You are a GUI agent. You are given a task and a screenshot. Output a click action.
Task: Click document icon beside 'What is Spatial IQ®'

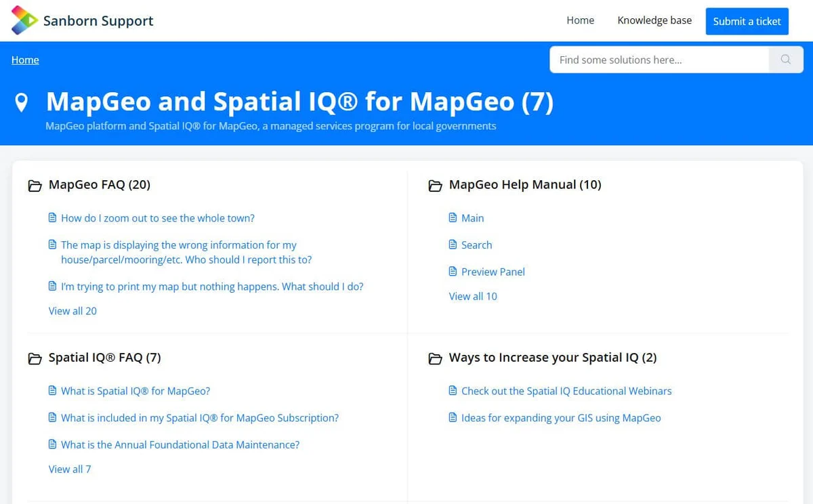point(52,390)
